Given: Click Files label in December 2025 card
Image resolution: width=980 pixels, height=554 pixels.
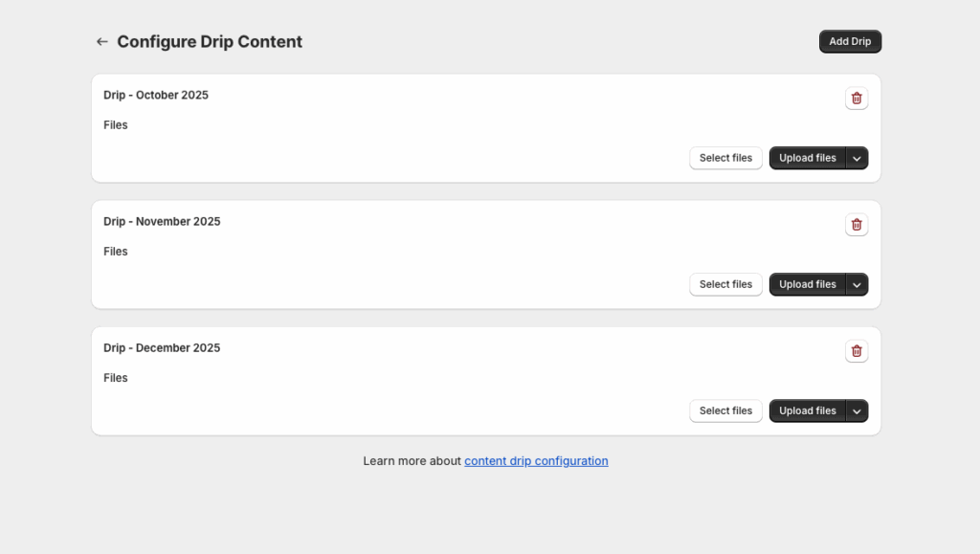Looking at the screenshot, I should (x=116, y=378).
